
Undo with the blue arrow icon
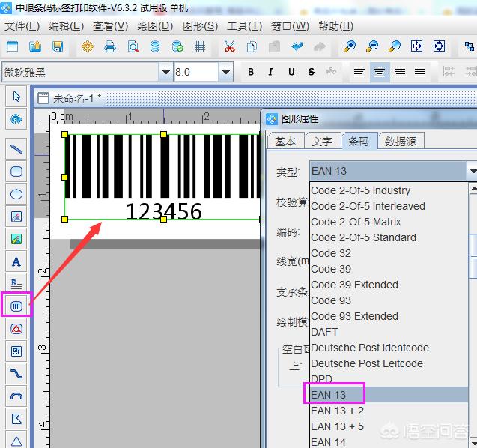pos(297,46)
